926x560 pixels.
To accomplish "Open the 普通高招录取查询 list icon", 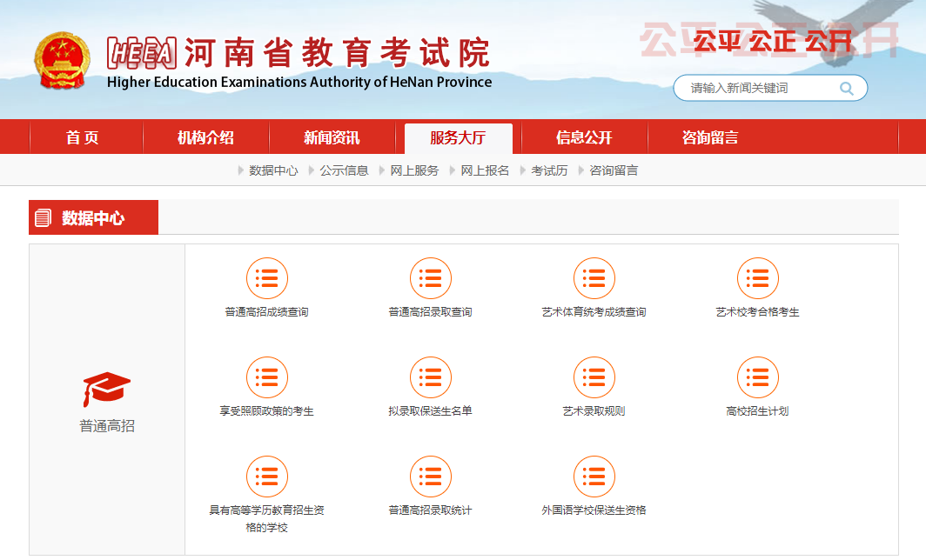I will [x=431, y=278].
